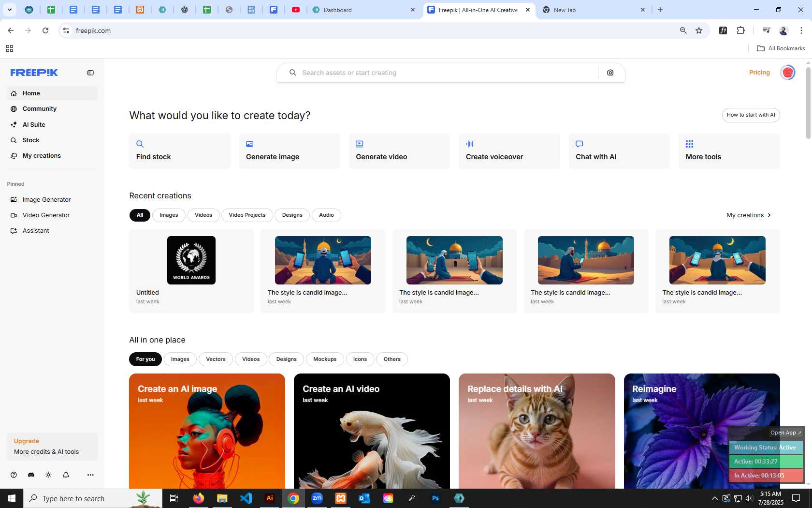
Task: Open pinned Video Generator
Action: (x=52, y=215)
